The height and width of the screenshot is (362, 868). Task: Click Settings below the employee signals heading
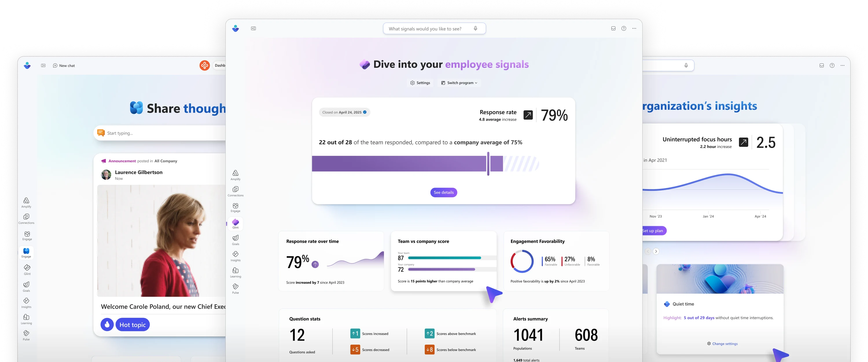(x=420, y=83)
